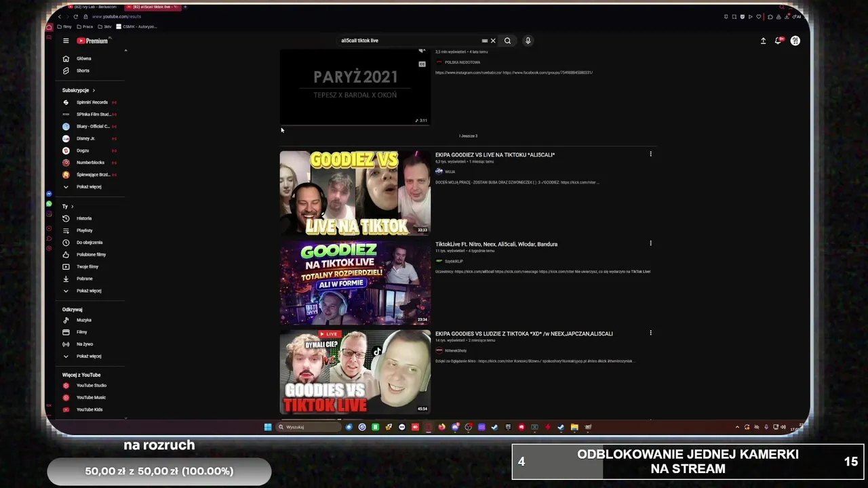Viewport: 868px width, 488px height.
Task: Clear the search query with the X
Action: click(493, 41)
